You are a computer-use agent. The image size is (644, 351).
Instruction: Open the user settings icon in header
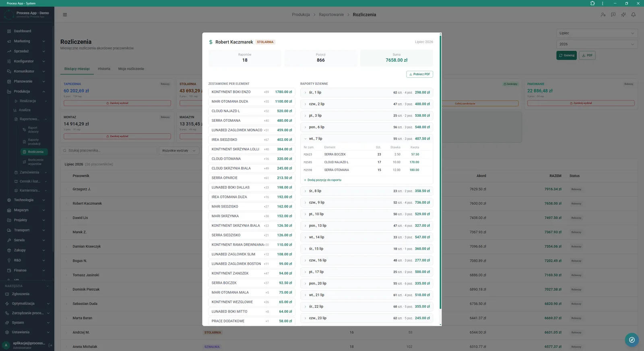(x=603, y=14)
